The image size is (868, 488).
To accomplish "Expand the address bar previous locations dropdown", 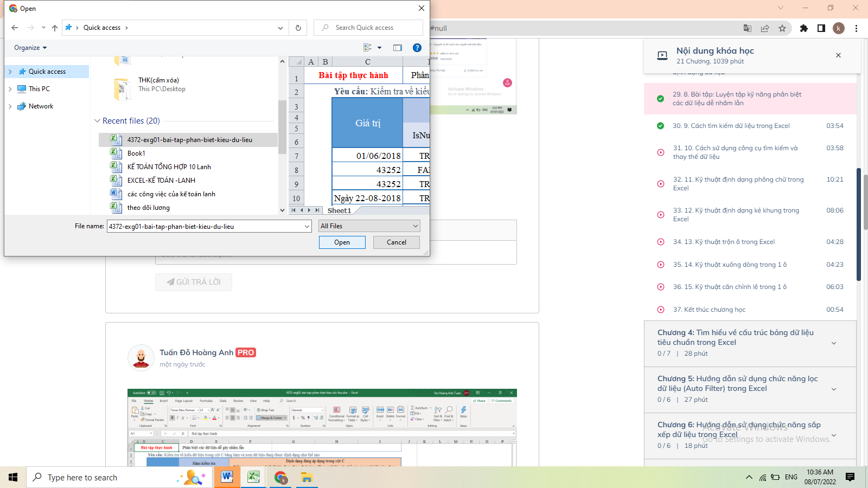I will pyautogui.click(x=280, y=28).
